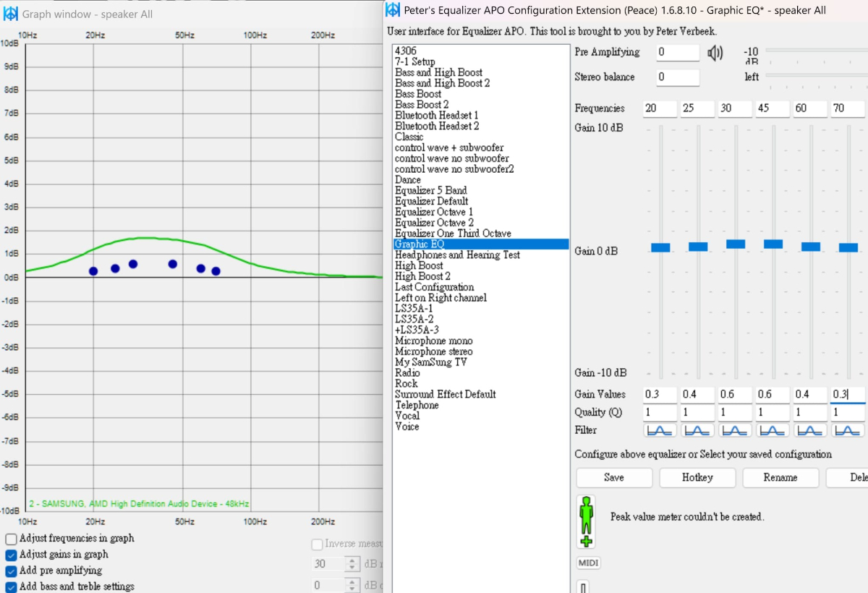This screenshot has width=868, height=593.
Task: Select Classic configuration
Action: coord(409,137)
